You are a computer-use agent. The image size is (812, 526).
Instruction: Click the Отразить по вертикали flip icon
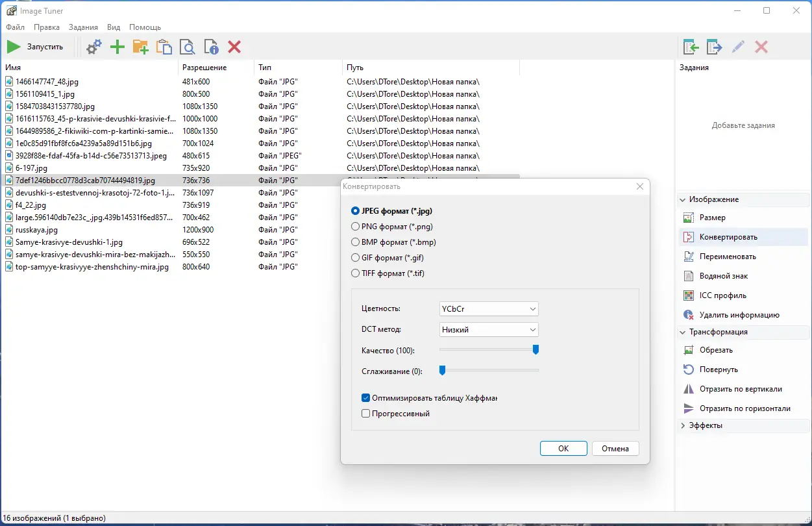689,389
